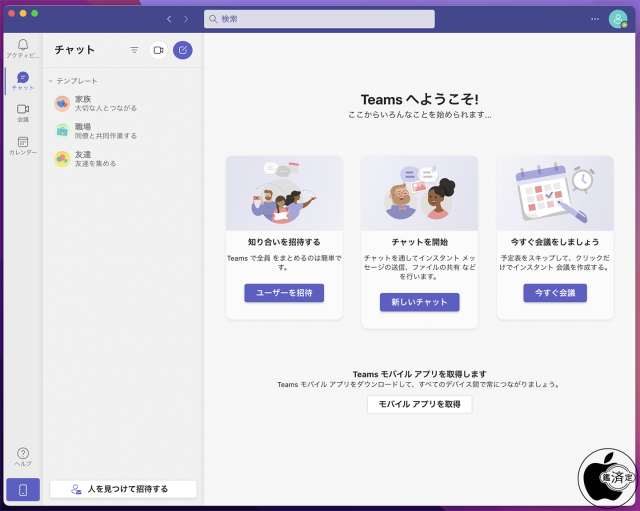Screen dimensions: 640x511
Task: Click 人を見つけて招待する button
Action: click(x=123, y=489)
